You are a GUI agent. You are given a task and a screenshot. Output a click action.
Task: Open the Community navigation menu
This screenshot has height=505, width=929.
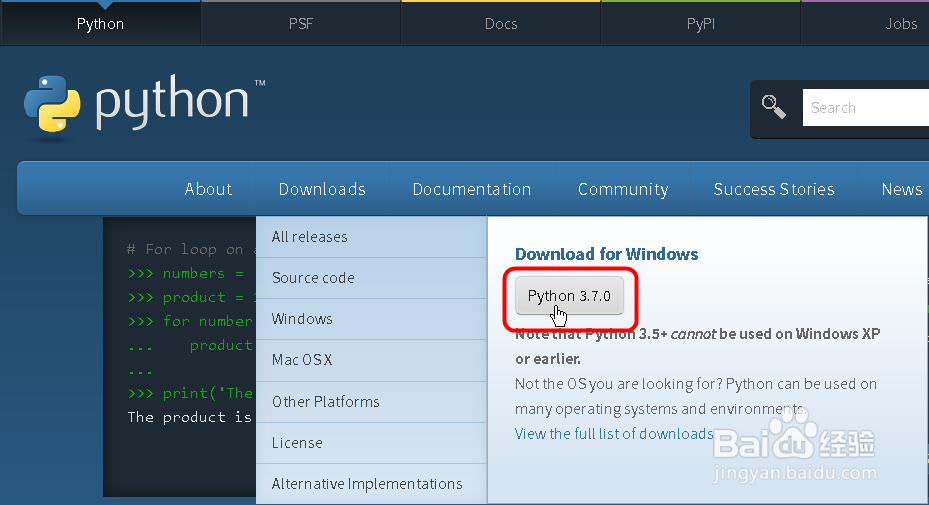623,189
